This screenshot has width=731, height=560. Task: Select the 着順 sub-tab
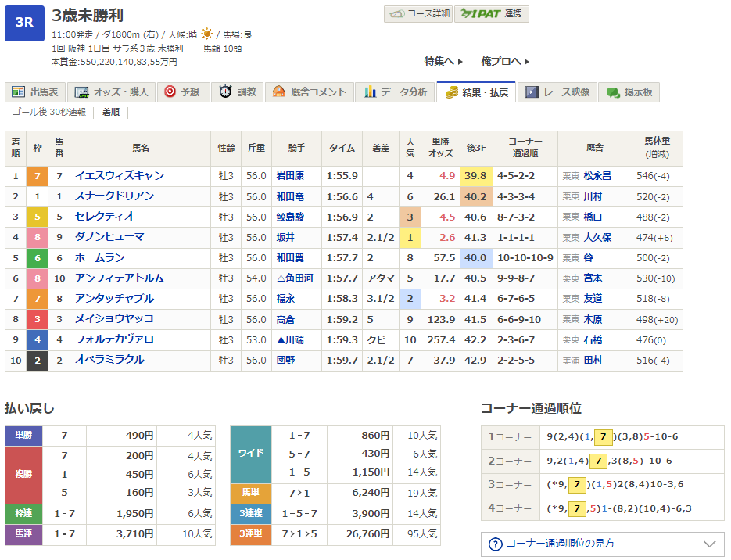(111, 112)
